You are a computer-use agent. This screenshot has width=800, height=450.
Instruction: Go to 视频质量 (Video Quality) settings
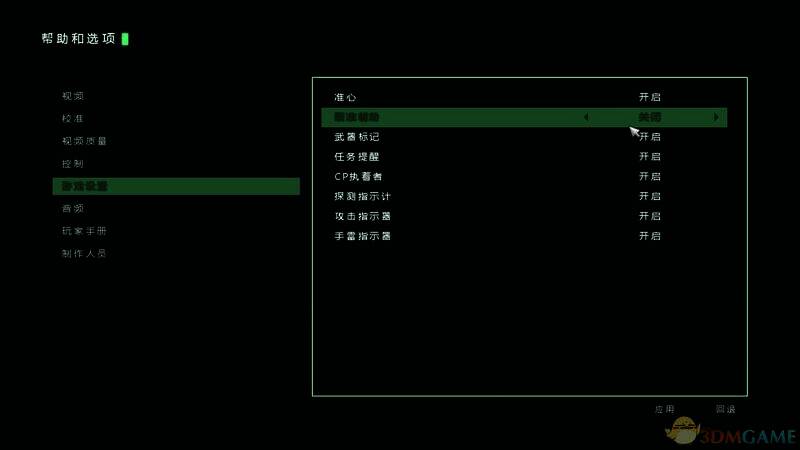point(84,141)
